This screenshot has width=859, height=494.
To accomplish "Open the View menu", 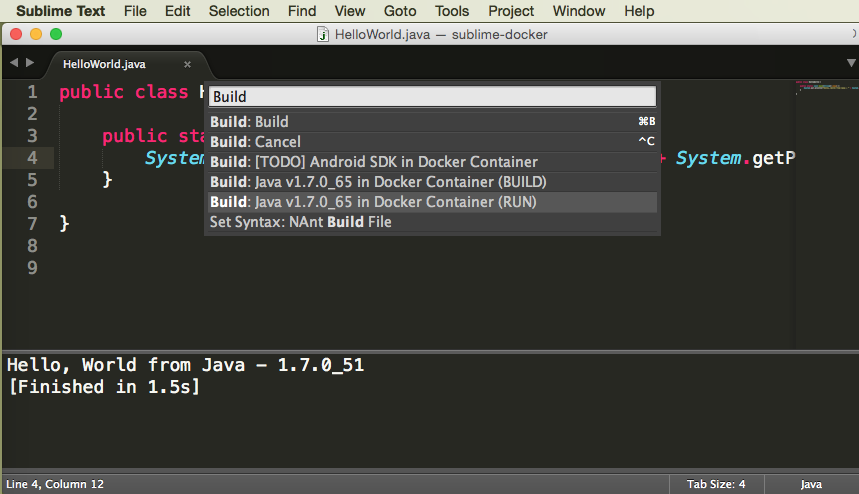I will point(350,11).
